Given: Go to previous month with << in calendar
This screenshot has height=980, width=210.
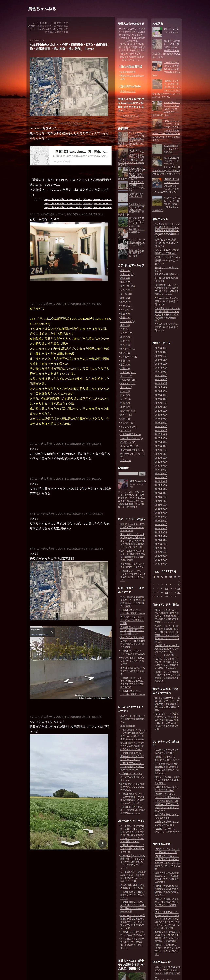Looking at the screenshot, I should [x=157, y=571].
